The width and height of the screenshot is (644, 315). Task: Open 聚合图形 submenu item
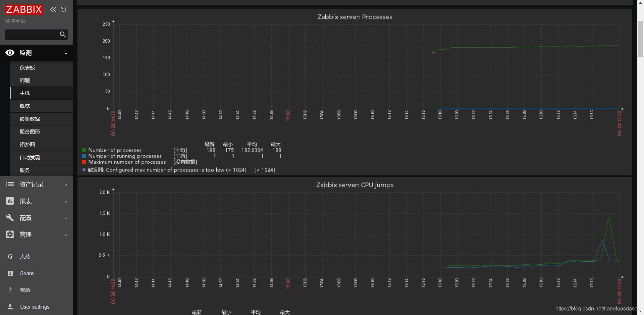point(42,132)
